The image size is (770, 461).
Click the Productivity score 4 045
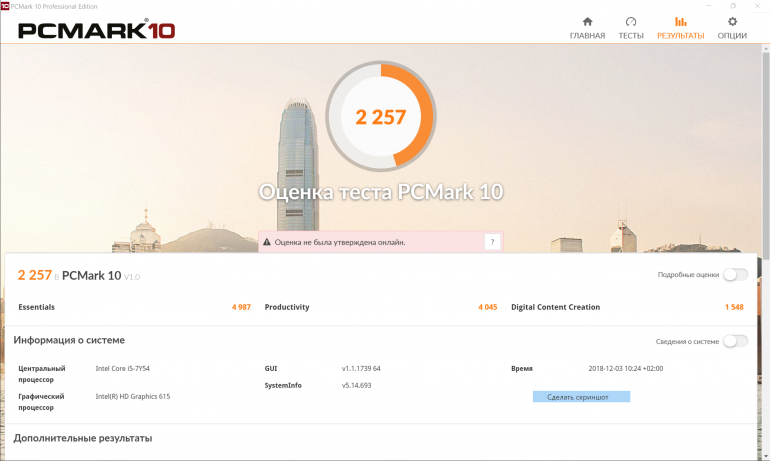click(x=487, y=307)
